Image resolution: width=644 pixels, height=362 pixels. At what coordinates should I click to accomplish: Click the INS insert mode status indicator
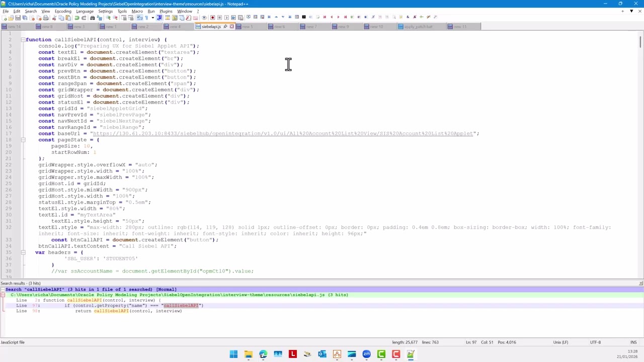click(633, 342)
